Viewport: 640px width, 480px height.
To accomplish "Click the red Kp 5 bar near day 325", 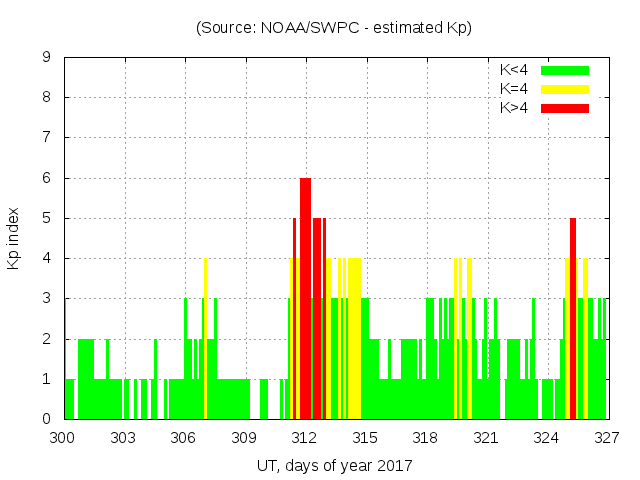I will coord(573,320).
